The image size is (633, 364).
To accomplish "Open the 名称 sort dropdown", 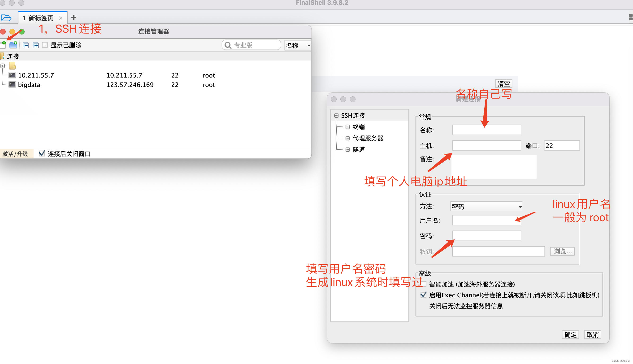I will tap(298, 45).
